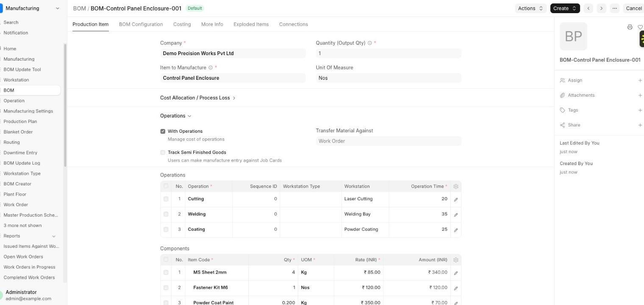Go to next BOM record arrow

(601, 8)
